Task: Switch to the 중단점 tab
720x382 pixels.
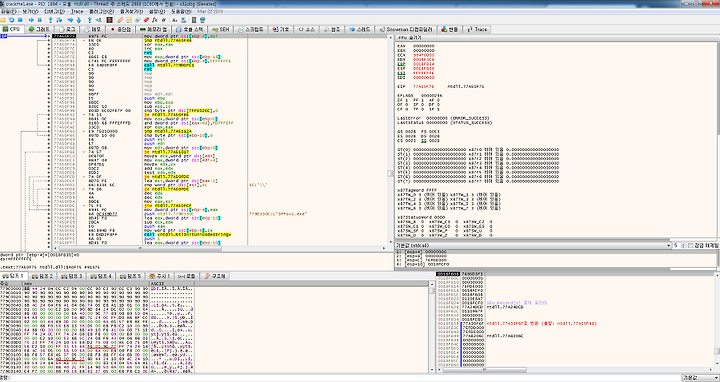Action: pos(121,29)
